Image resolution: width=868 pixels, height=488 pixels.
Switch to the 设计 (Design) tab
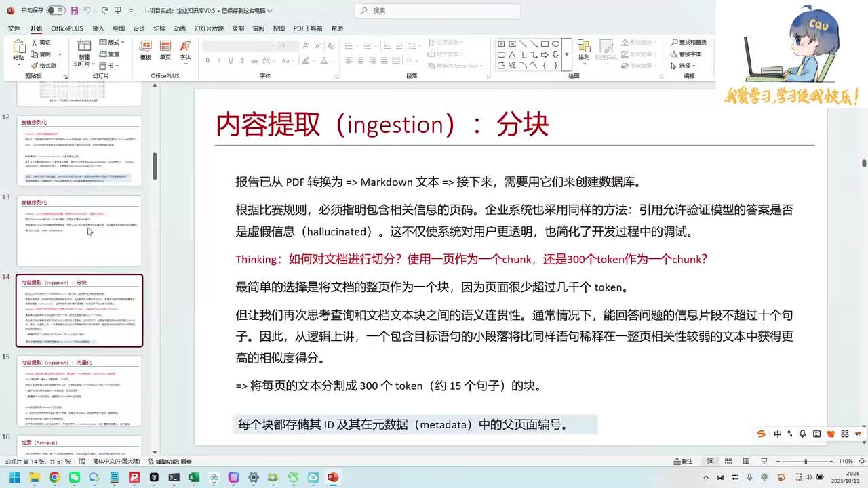(139, 28)
